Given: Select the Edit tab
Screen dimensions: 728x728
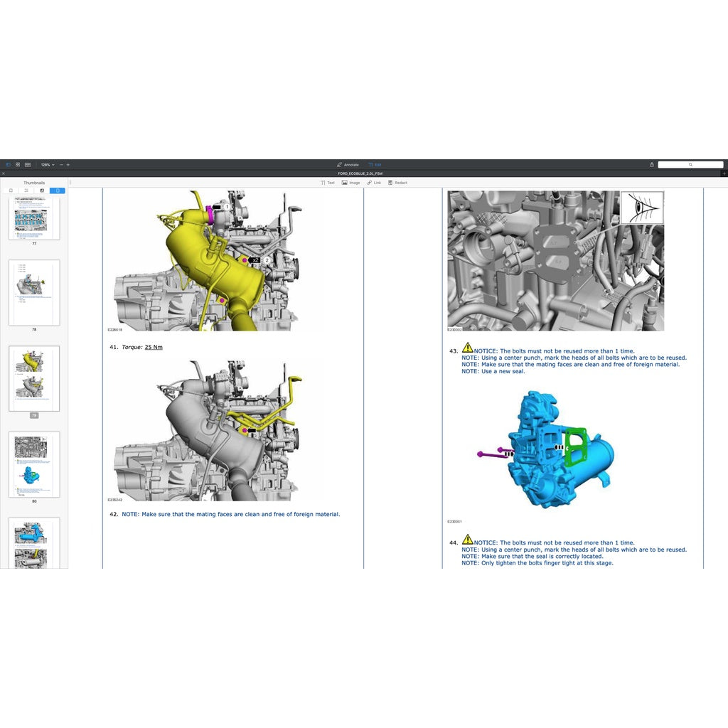Looking at the screenshot, I should 377,164.
